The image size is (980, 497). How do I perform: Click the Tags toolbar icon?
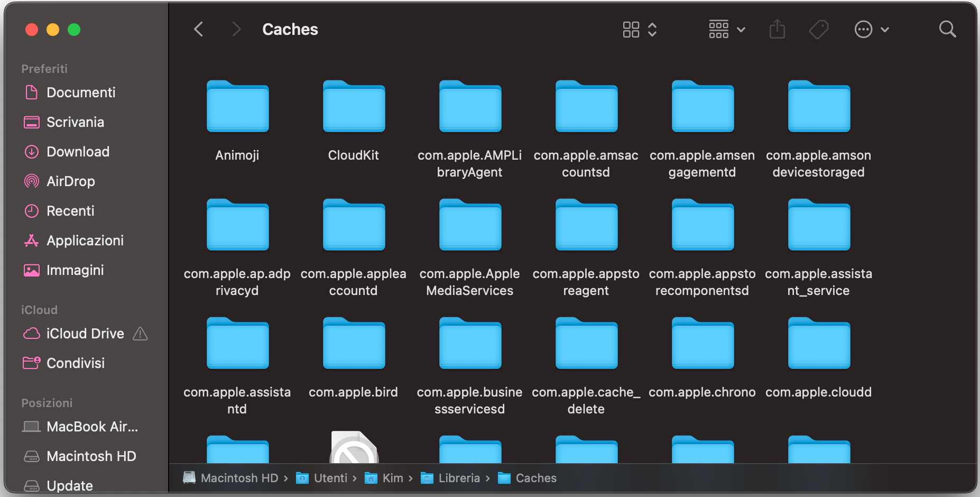(819, 30)
